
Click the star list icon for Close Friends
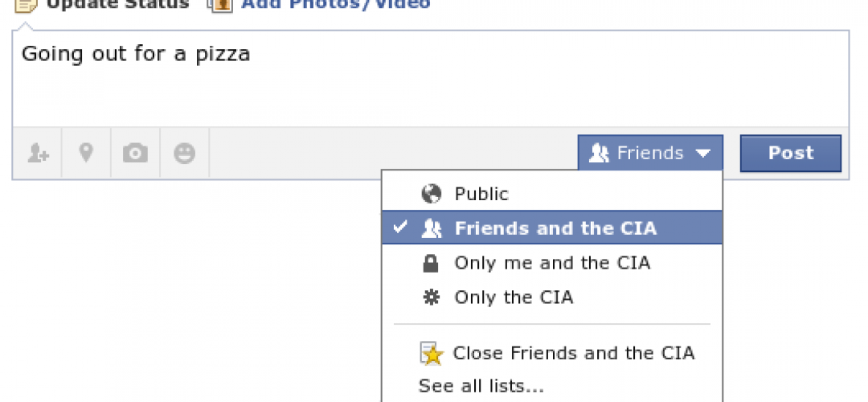click(432, 354)
